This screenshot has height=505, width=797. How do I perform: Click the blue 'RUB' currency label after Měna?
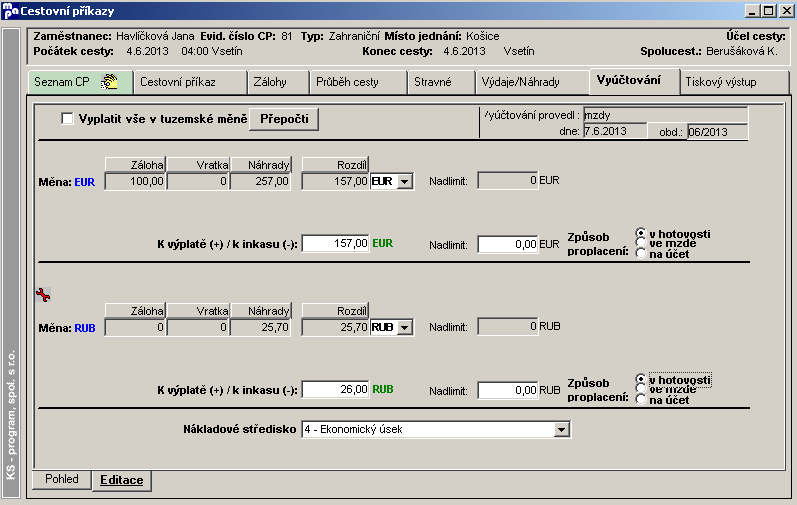click(x=85, y=328)
